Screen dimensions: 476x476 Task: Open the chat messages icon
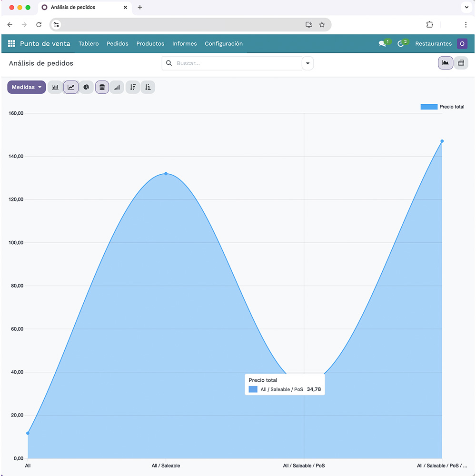pos(382,43)
